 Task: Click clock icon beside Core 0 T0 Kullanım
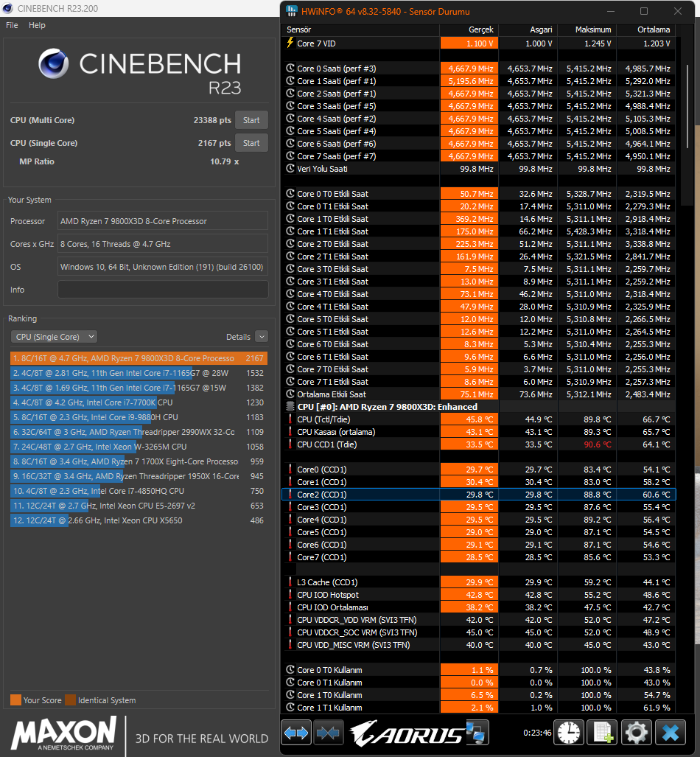point(290,669)
